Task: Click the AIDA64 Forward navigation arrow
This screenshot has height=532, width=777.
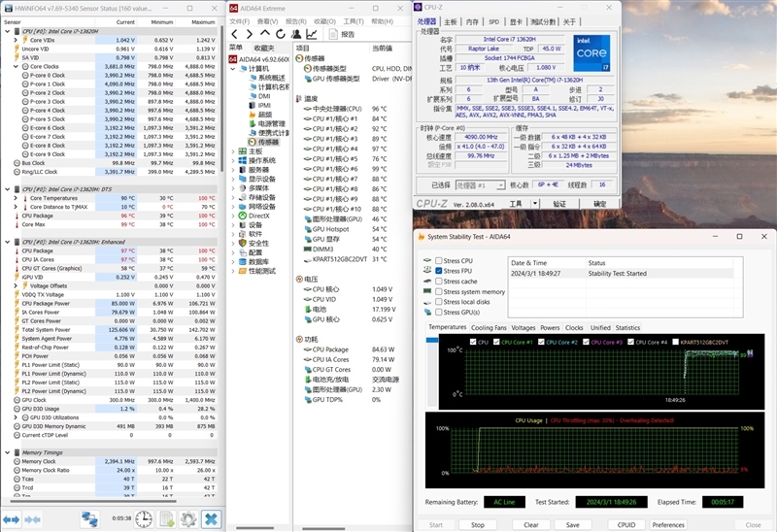Action: click(x=250, y=34)
